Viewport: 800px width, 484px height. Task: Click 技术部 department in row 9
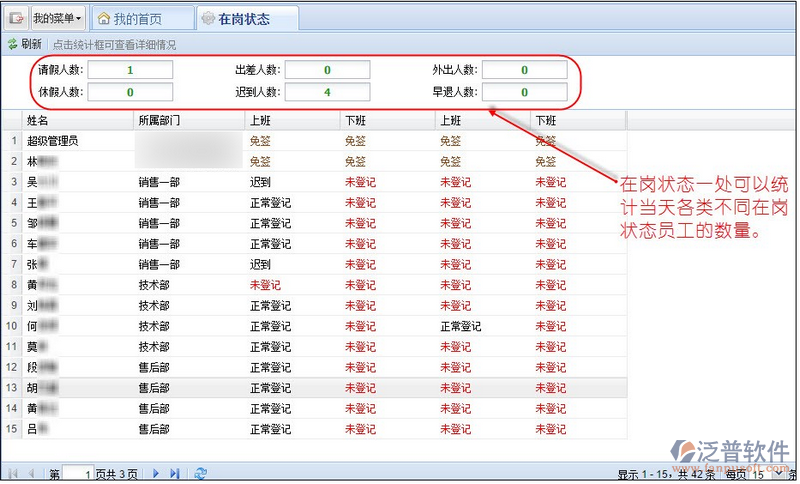(x=154, y=306)
